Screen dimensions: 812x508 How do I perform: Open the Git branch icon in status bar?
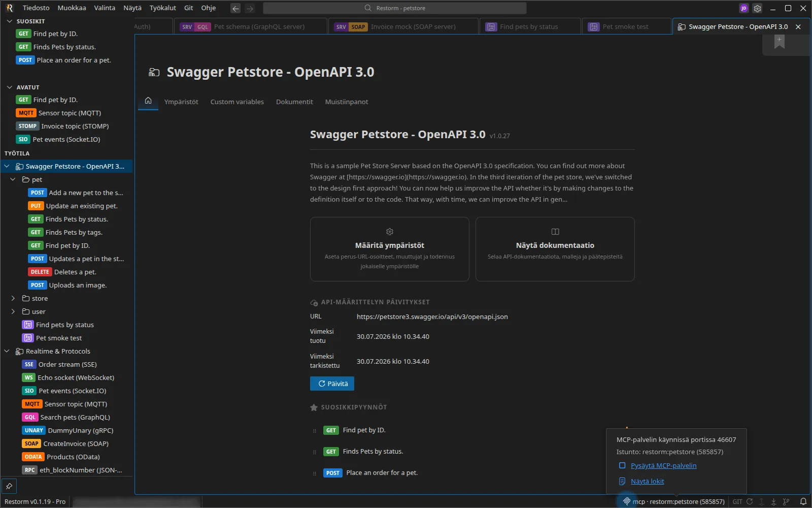786,501
